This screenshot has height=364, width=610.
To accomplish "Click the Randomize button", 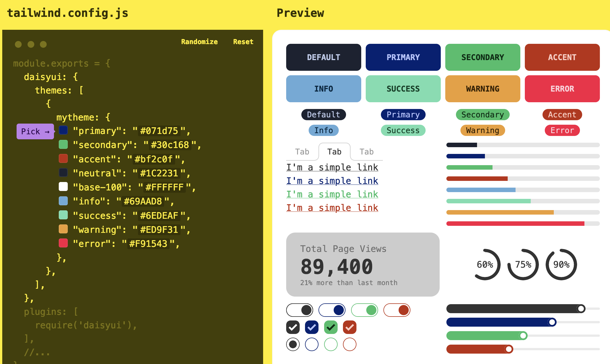I will coord(199,42).
